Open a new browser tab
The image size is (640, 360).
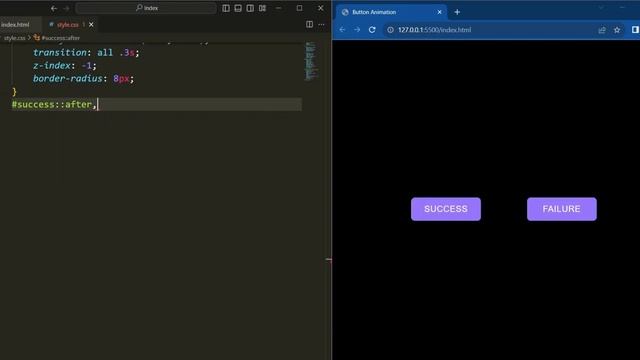(457, 12)
